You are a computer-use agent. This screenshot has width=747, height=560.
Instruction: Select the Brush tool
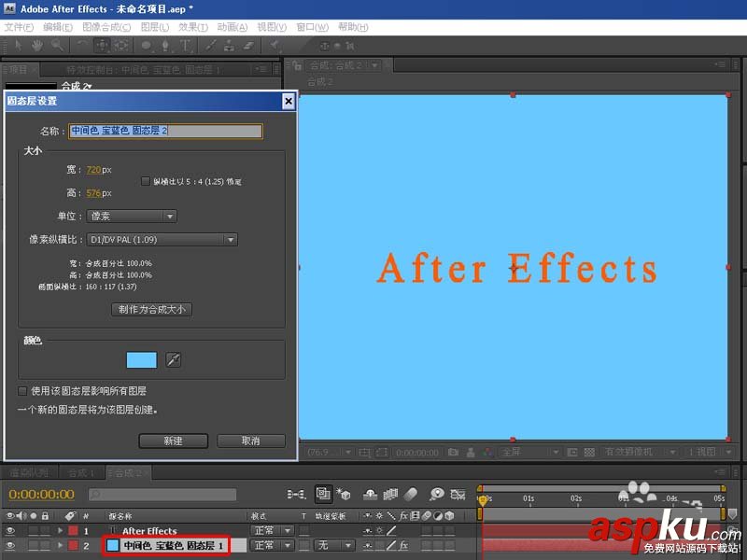pyautogui.click(x=211, y=45)
